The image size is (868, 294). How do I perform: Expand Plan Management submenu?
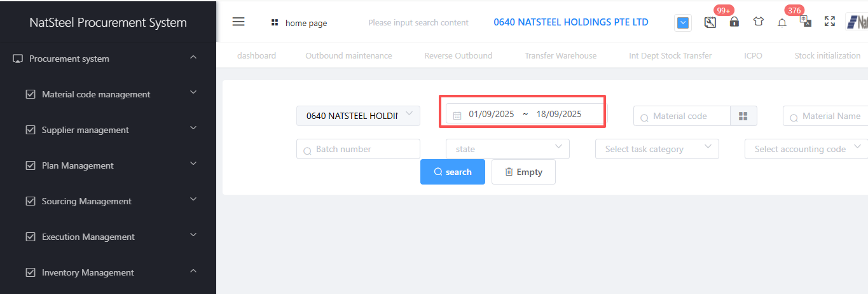click(x=193, y=164)
